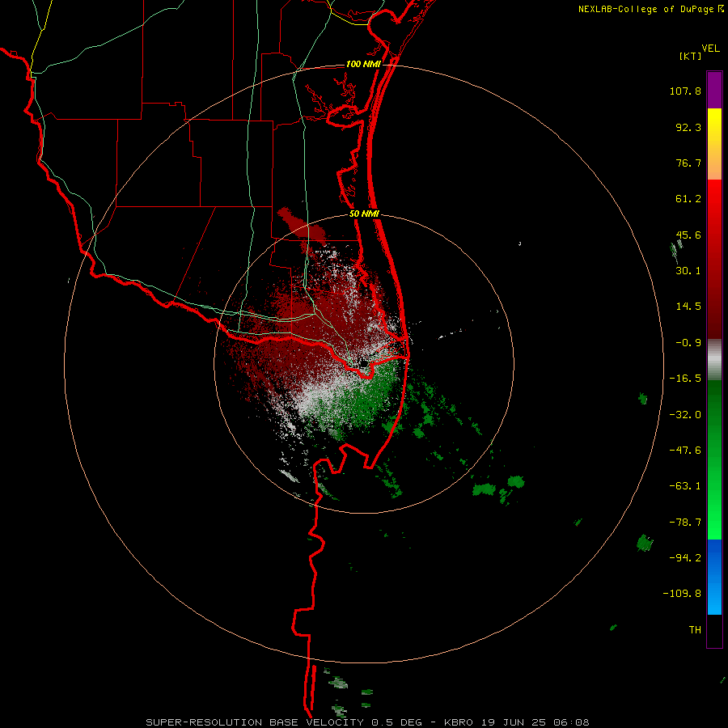Viewport: 728px width, 728px height.
Task: Click the -78.7 velocity scale value
Action: (x=685, y=523)
